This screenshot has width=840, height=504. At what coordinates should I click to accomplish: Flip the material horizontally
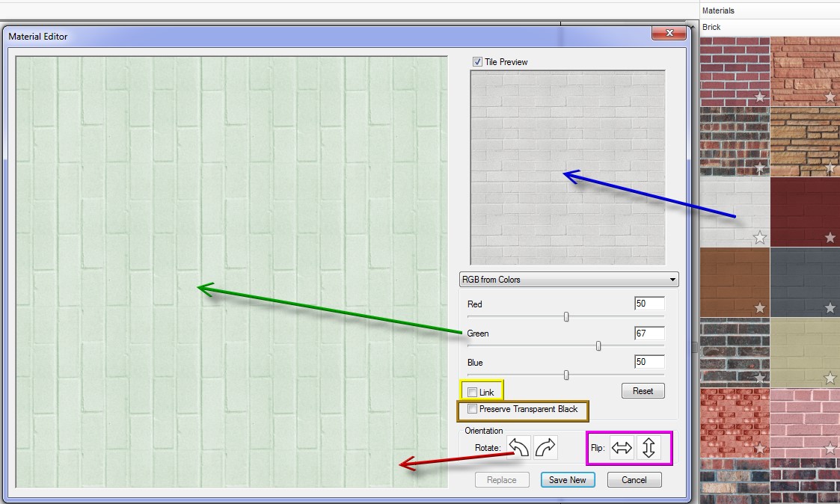point(622,447)
